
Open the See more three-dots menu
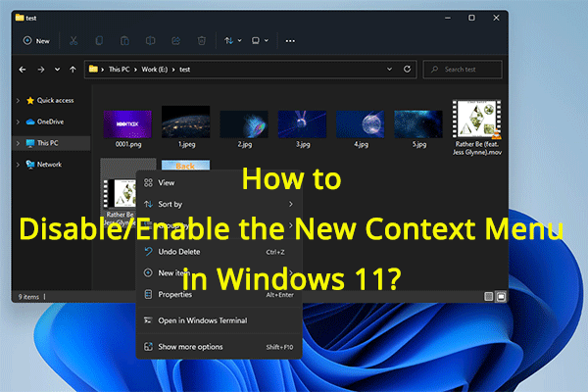[x=290, y=41]
